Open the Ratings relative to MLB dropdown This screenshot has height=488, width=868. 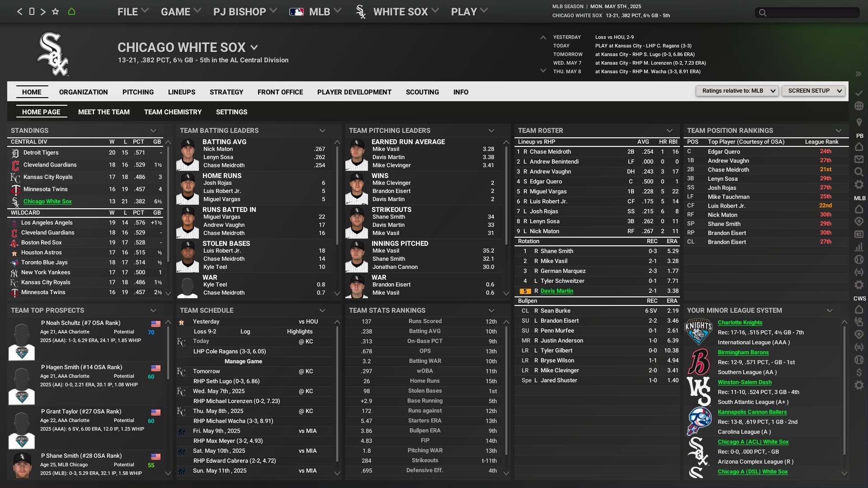[737, 91]
